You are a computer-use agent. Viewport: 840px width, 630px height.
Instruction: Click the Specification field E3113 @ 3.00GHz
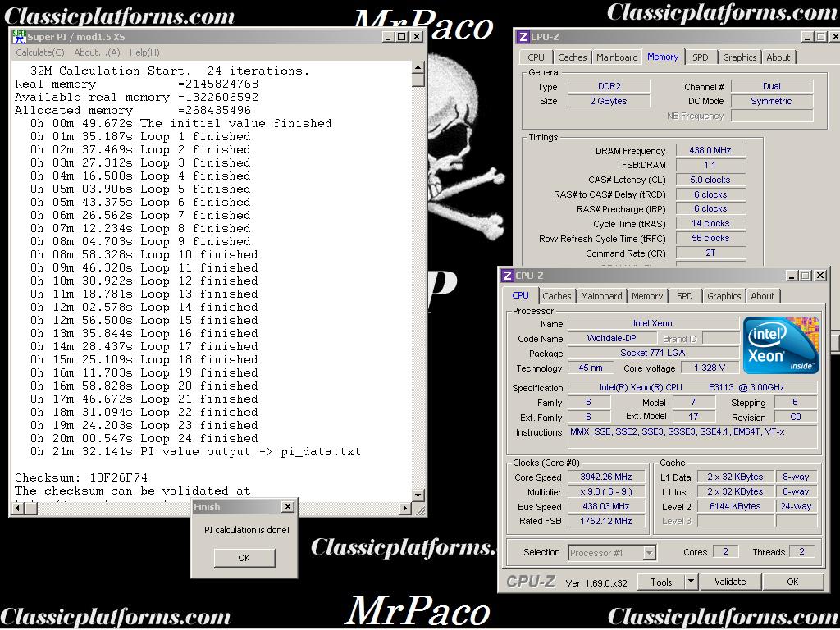tap(692, 387)
